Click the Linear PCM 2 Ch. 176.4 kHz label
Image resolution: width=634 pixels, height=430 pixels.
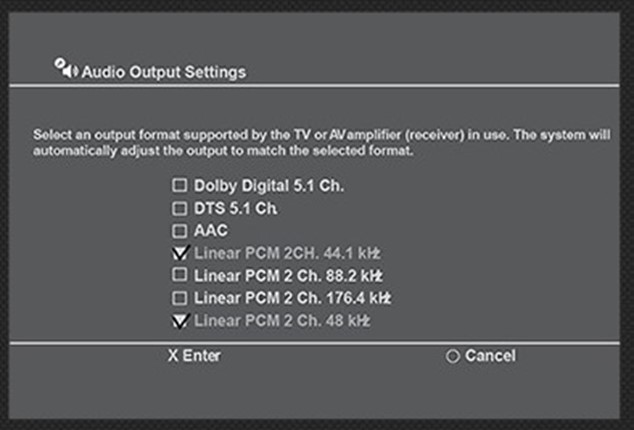[292, 297]
